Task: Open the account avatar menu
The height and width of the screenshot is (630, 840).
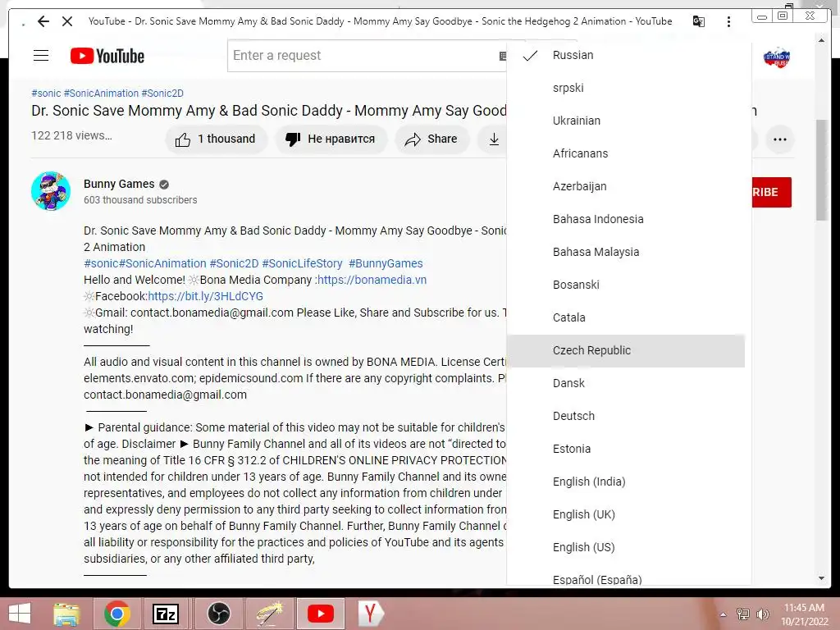Action: point(776,57)
